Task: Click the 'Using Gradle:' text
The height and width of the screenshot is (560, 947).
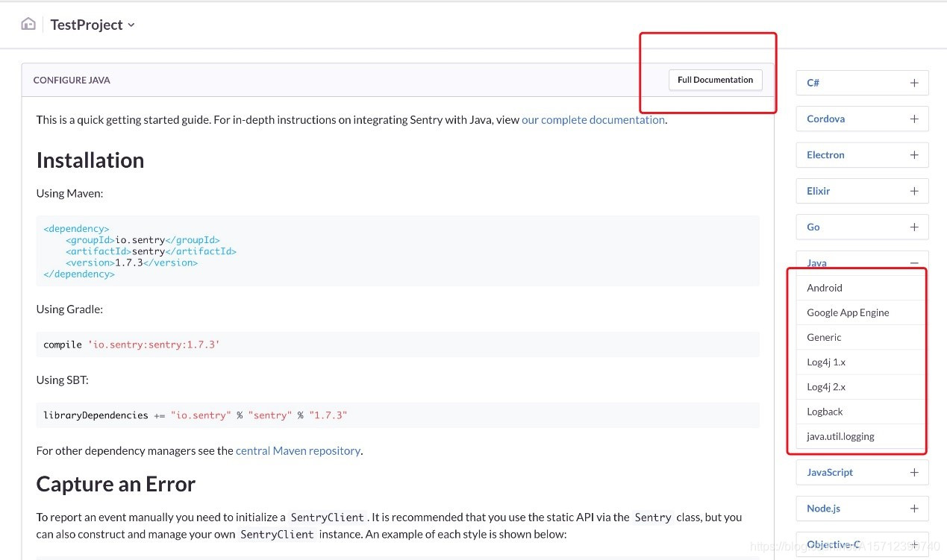Action: click(69, 309)
